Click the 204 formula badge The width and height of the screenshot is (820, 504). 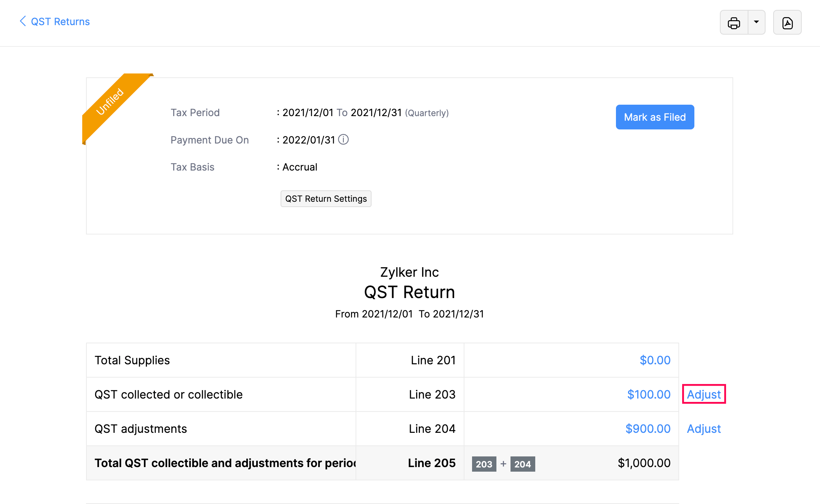click(522, 464)
